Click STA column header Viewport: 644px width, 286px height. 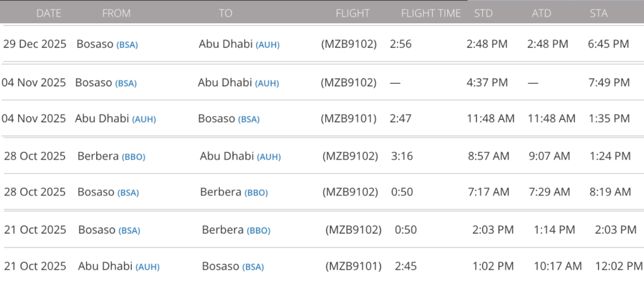pyautogui.click(x=598, y=13)
